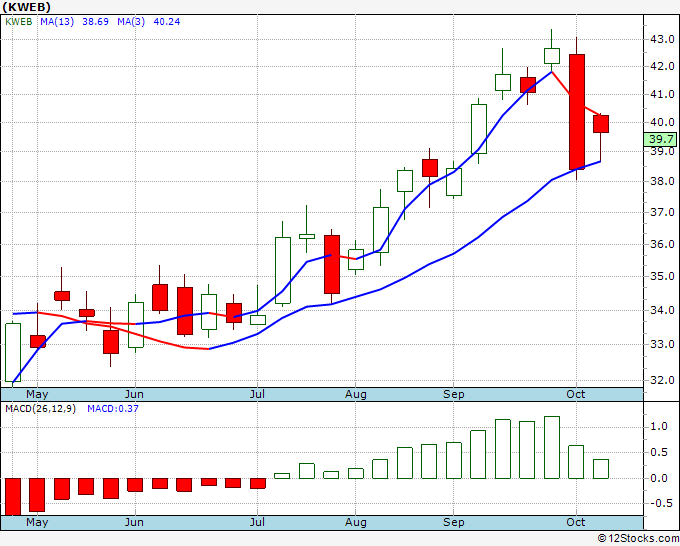The image size is (680, 546).
Task: Click the 32.0 price axis label
Action: point(662,380)
